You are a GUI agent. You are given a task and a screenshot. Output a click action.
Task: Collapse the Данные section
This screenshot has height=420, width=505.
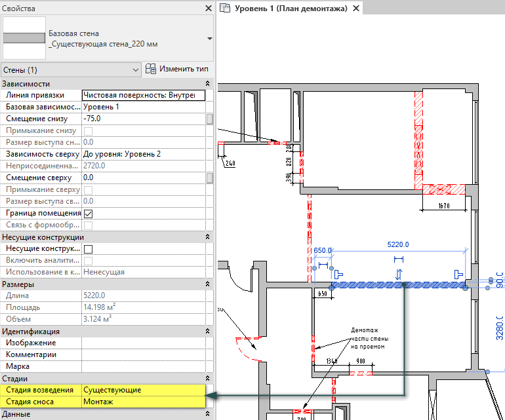pos(207,414)
